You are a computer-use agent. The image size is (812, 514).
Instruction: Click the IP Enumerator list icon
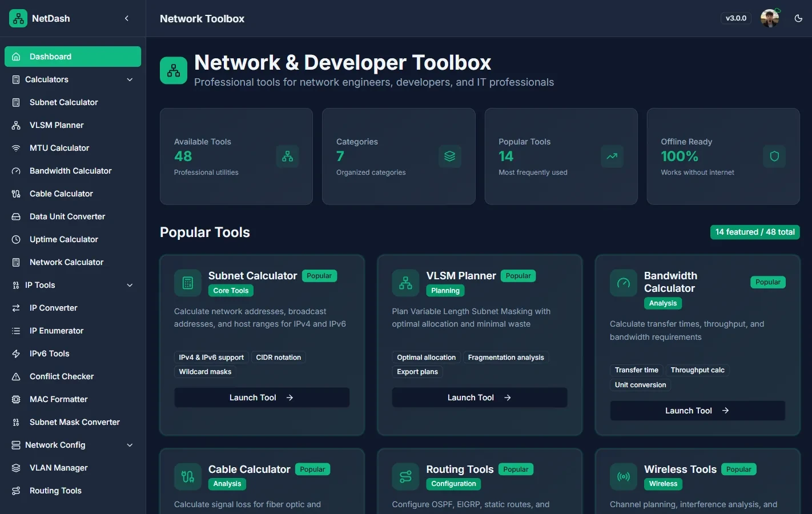pos(16,331)
